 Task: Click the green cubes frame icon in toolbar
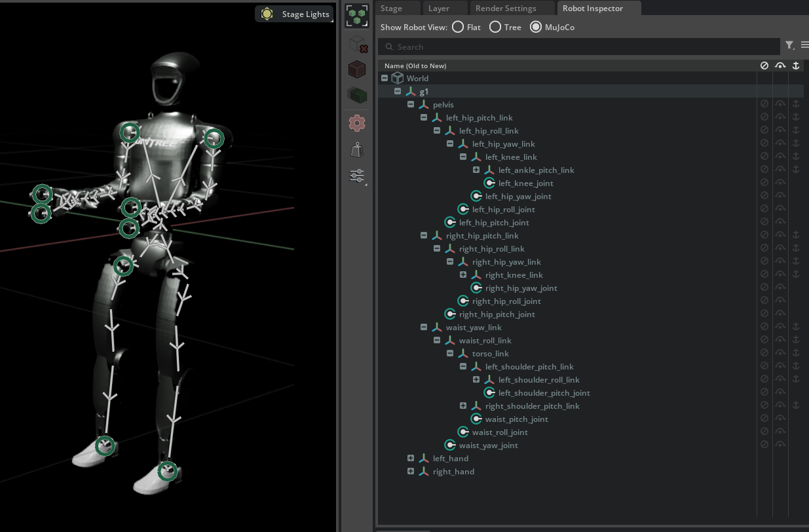click(357, 16)
